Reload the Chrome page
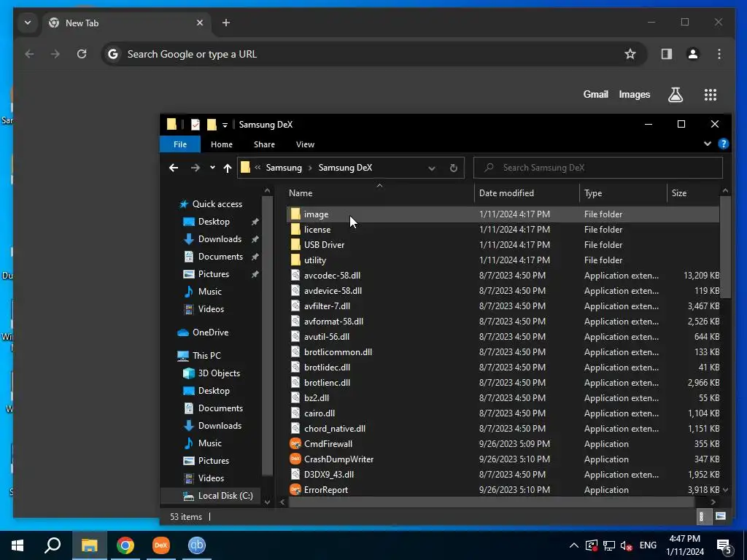 click(x=82, y=54)
